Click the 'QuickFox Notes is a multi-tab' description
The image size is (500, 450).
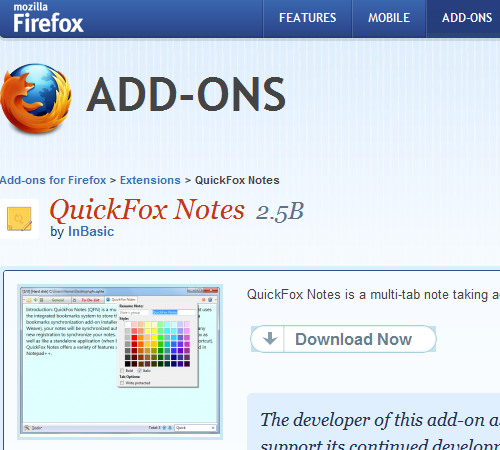pyautogui.click(x=373, y=295)
